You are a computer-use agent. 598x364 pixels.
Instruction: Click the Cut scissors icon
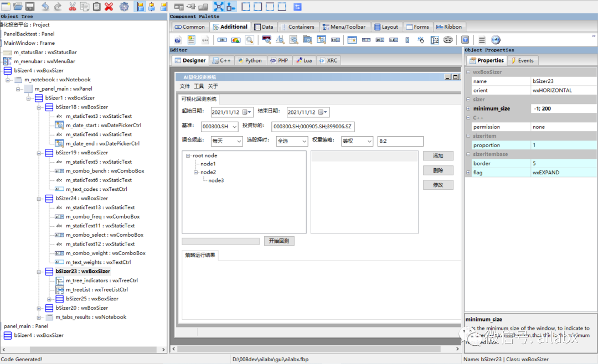click(x=73, y=6)
